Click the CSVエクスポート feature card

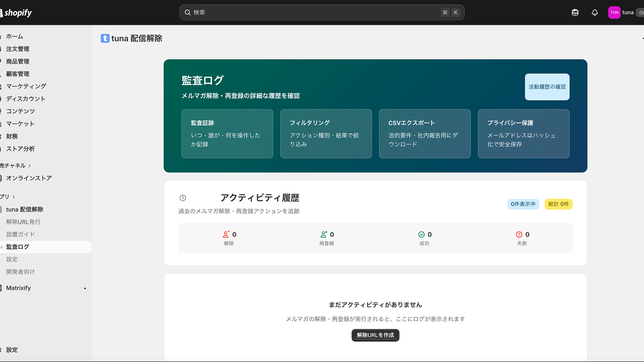pos(425,134)
